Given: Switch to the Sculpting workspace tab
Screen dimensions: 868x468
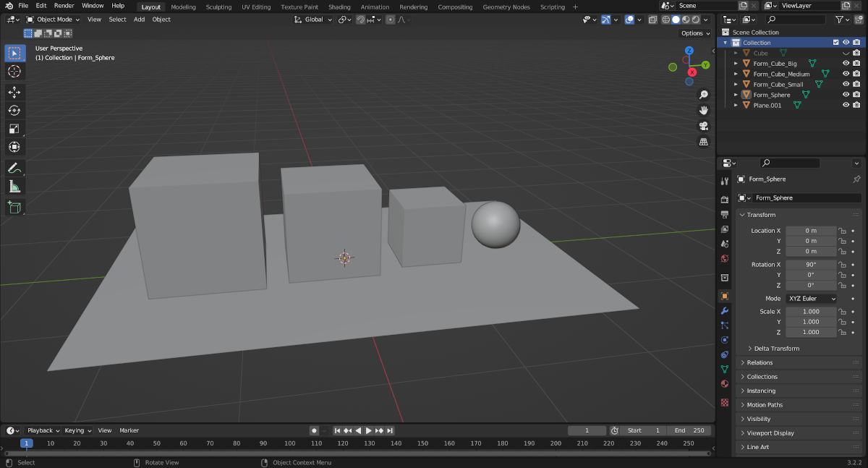Looking at the screenshot, I should pyautogui.click(x=218, y=7).
